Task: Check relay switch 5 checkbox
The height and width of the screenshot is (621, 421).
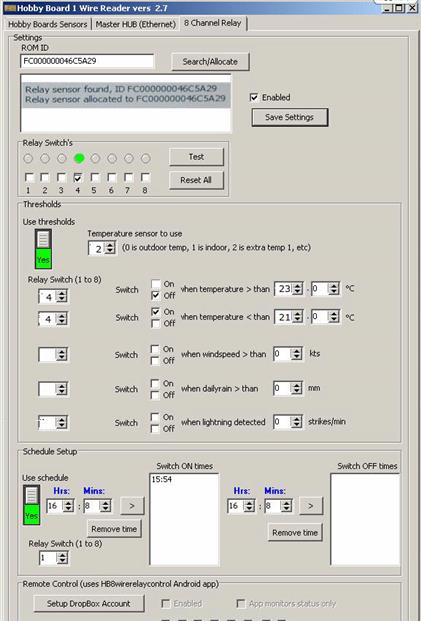Action: point(95,177)
